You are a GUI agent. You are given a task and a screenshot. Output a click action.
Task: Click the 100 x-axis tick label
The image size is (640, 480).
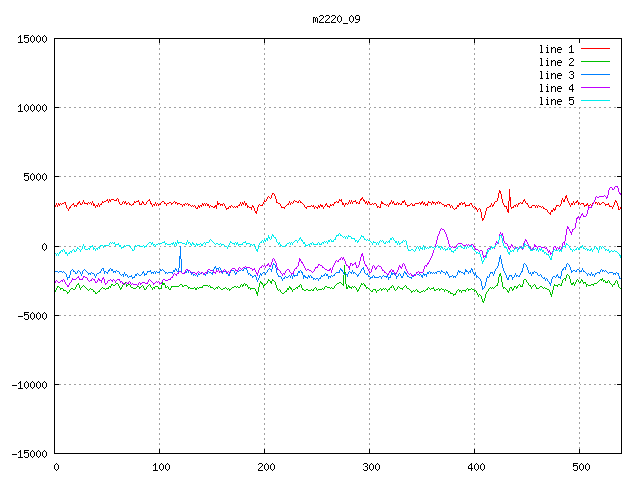pos(160,467)
